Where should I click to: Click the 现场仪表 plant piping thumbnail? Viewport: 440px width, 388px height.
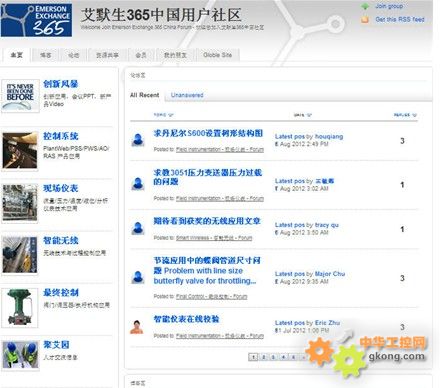point(20,203)
